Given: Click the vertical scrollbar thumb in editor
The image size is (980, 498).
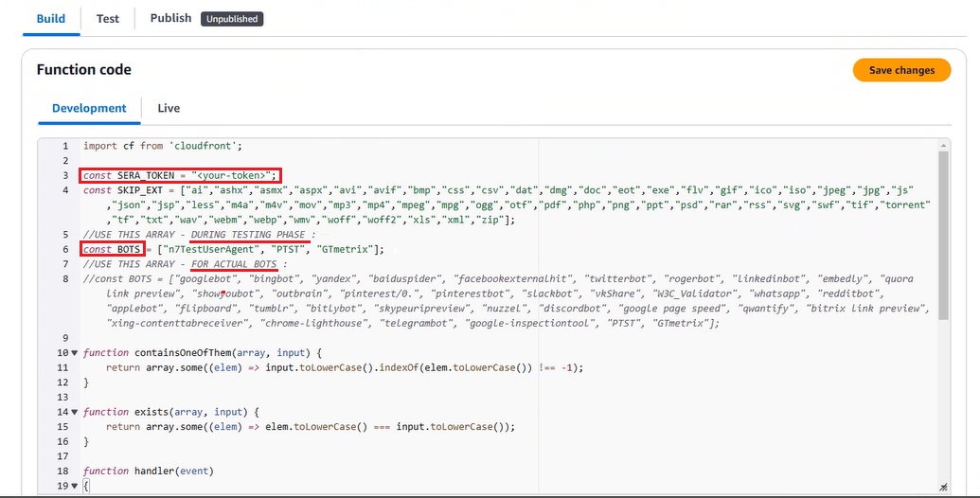Looking at the screenshot, I should click(943, 237).
